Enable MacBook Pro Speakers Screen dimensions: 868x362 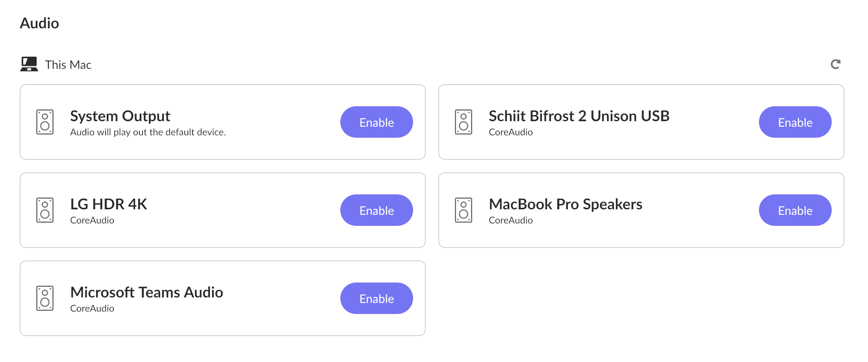tap(795, 210)
